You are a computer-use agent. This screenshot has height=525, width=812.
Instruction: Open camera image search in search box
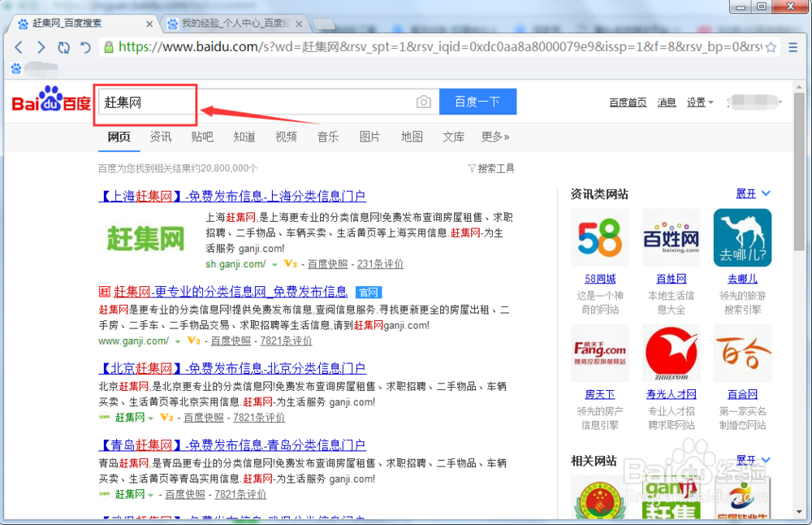pyautogui.click(x=424, y=102)
